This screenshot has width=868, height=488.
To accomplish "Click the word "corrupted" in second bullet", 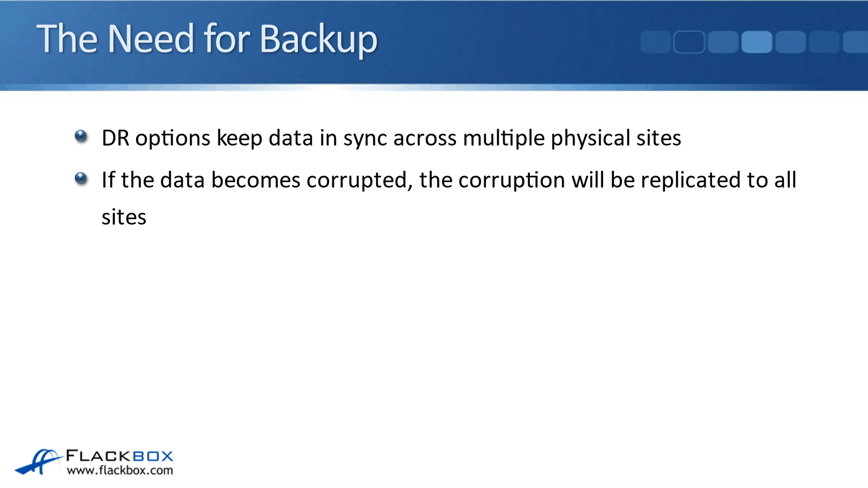I will [357, 180].
